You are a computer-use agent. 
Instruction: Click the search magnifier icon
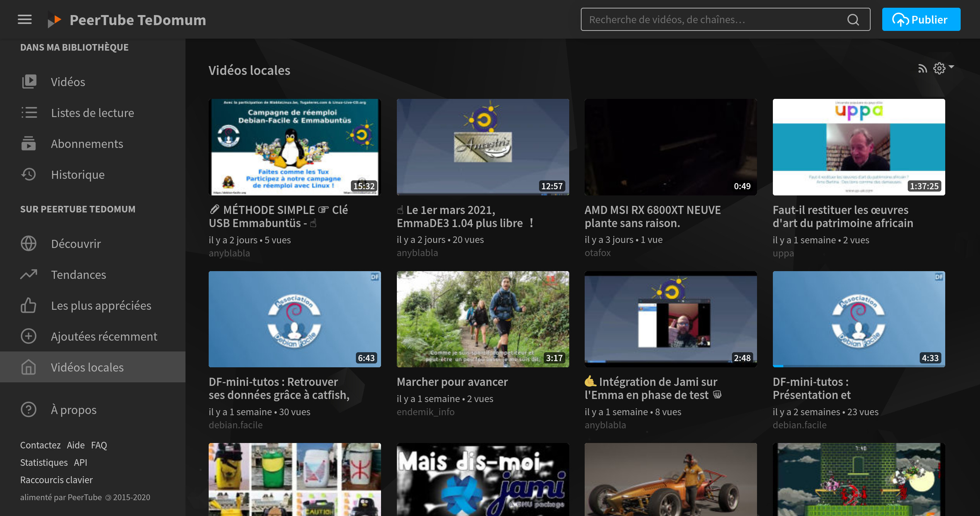pos(853,20)
